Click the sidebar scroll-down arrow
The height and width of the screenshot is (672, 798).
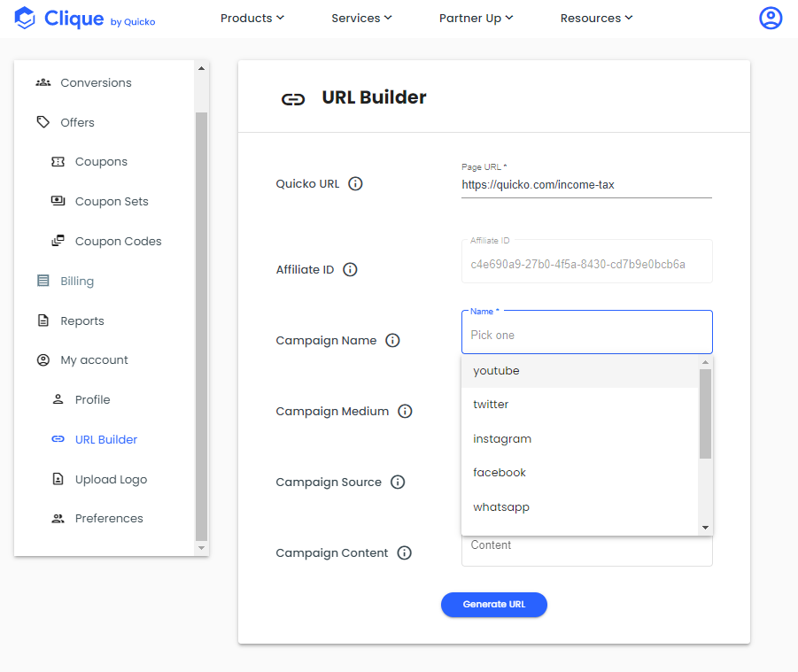pyautogui.click(x=202, y=548)
